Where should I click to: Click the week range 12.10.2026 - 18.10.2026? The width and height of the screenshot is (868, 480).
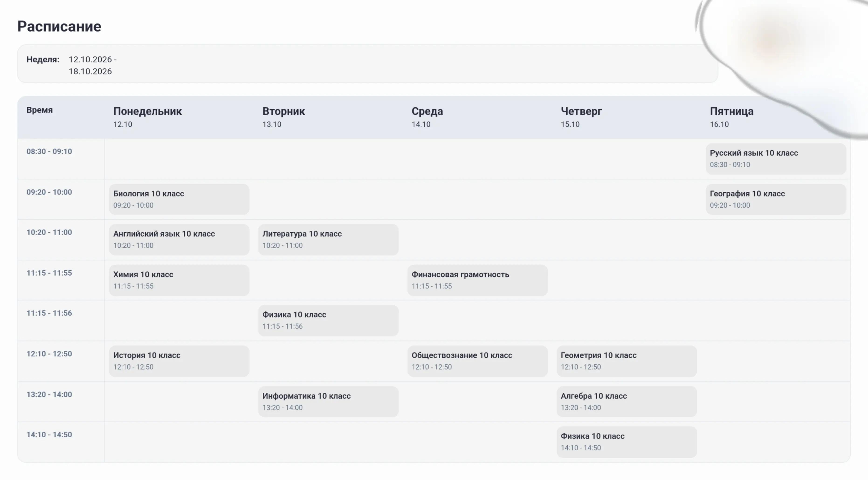[x=93, y=65]
